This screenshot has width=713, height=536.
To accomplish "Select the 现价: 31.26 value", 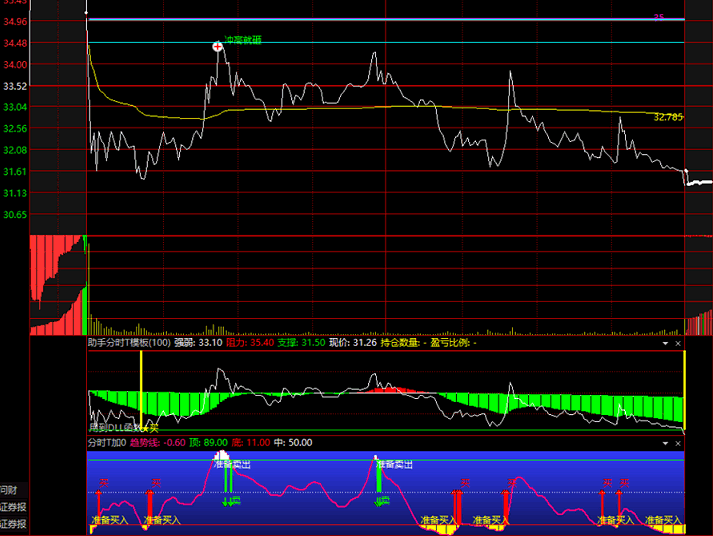I will click(x=353, y=343).
